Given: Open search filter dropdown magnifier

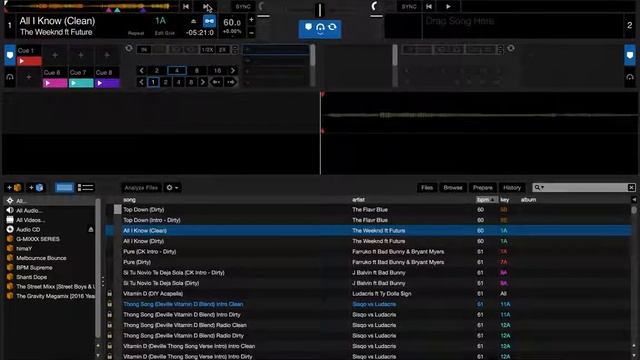Looking at the screenshot, I should pyautogui.click(x=539, y=187).
